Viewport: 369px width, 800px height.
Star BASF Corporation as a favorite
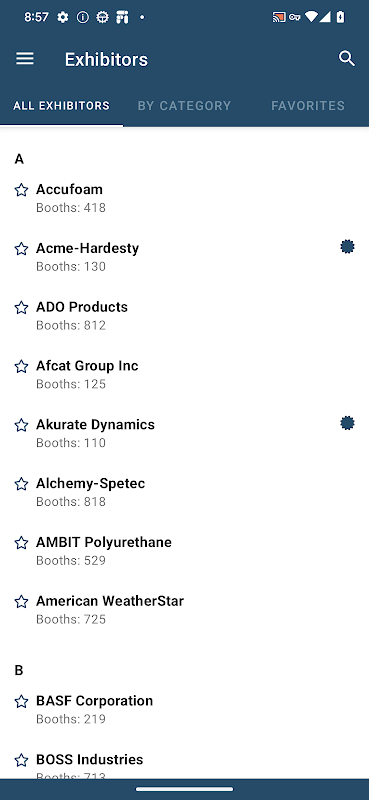point(21,702)
